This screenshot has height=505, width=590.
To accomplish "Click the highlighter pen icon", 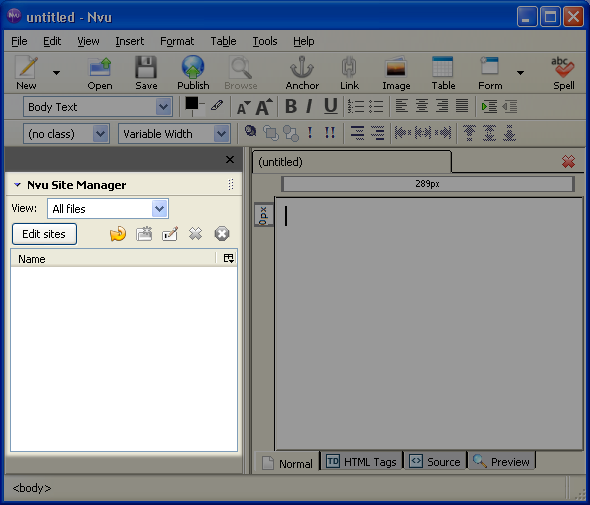I will tap(217, 105).
